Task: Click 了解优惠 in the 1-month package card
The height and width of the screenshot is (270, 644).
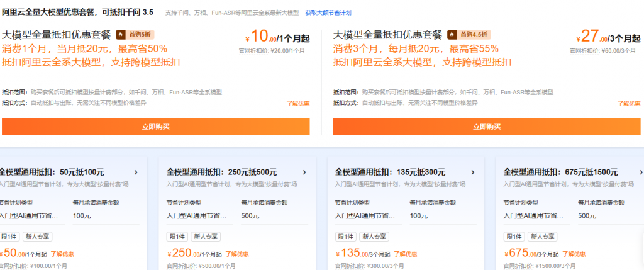Action: [x=297, y=103]
